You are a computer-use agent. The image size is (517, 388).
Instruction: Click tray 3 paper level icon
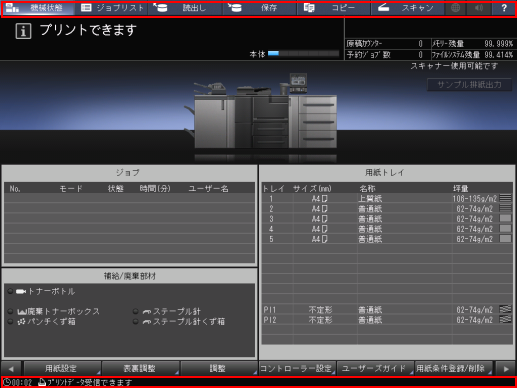pos(505,218)
